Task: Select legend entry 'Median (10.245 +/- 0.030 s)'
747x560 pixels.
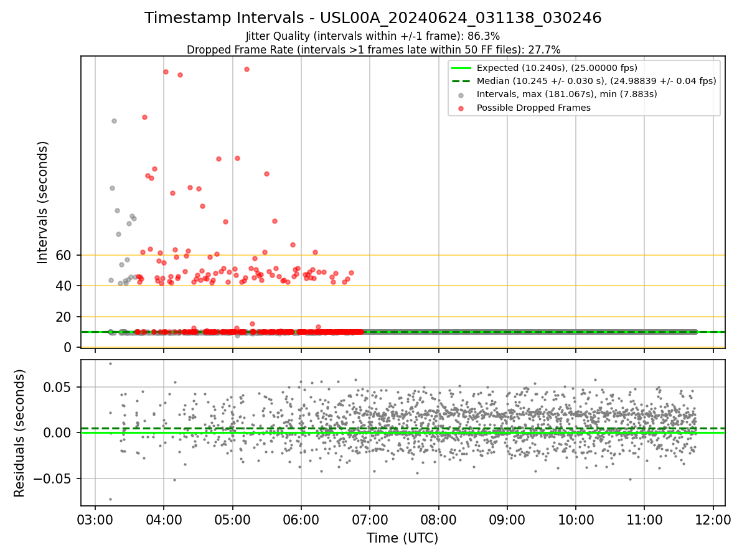Action: 596,81
